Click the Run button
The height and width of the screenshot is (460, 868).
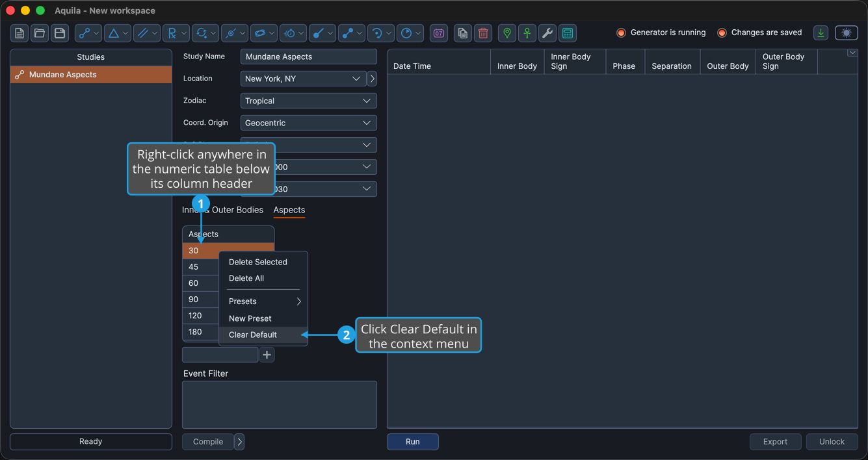click(x=413, y=442)
